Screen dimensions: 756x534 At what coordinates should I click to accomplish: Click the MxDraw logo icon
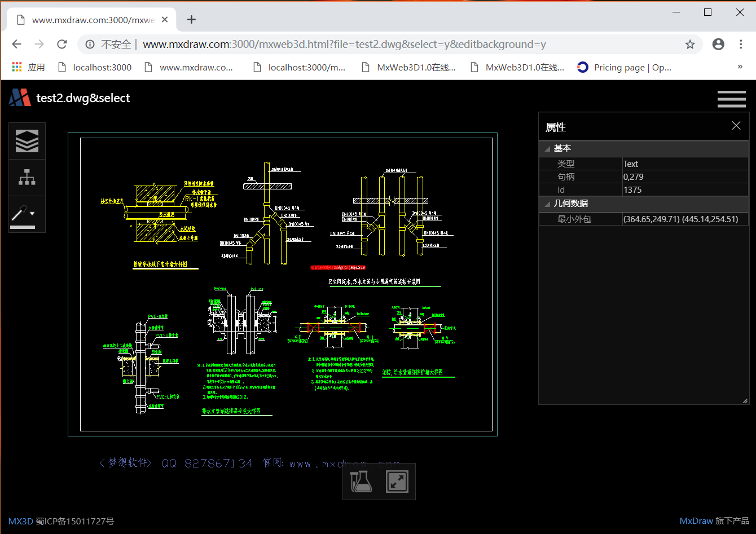point(20,98)
